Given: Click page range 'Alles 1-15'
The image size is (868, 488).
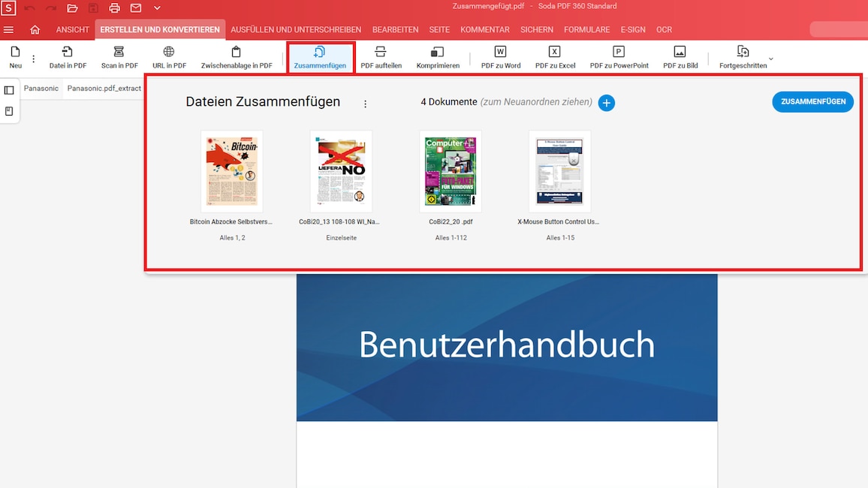Looking at the screenshot, I should click(560, 238).
